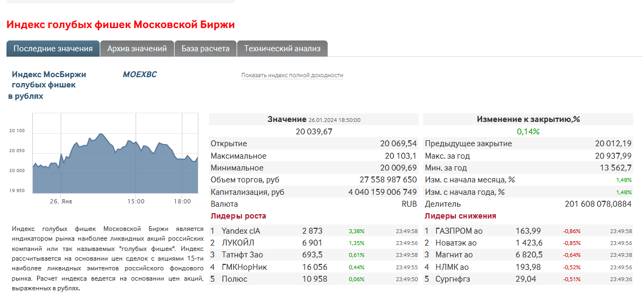Select the НЛМК ао row
644x293 pixels.
(x=528, y=267)
